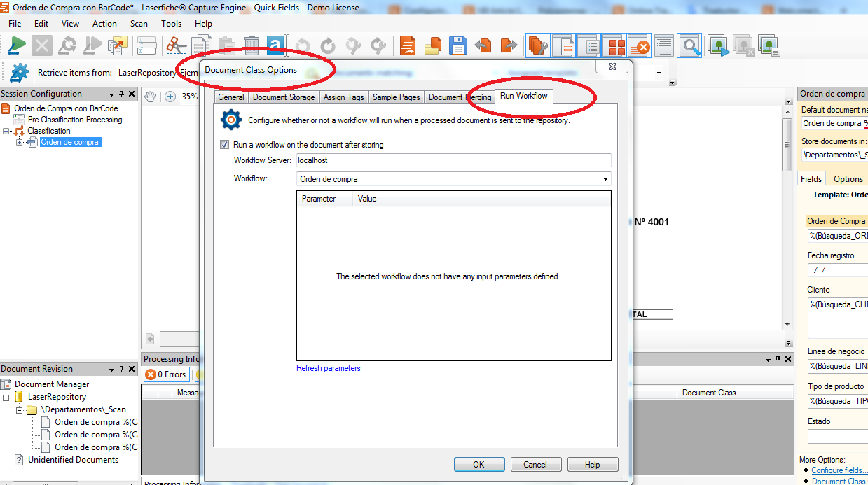Click the Workflow Server input field
The width and height of the screenshot is (868, 485).
(x=453, y=160)
